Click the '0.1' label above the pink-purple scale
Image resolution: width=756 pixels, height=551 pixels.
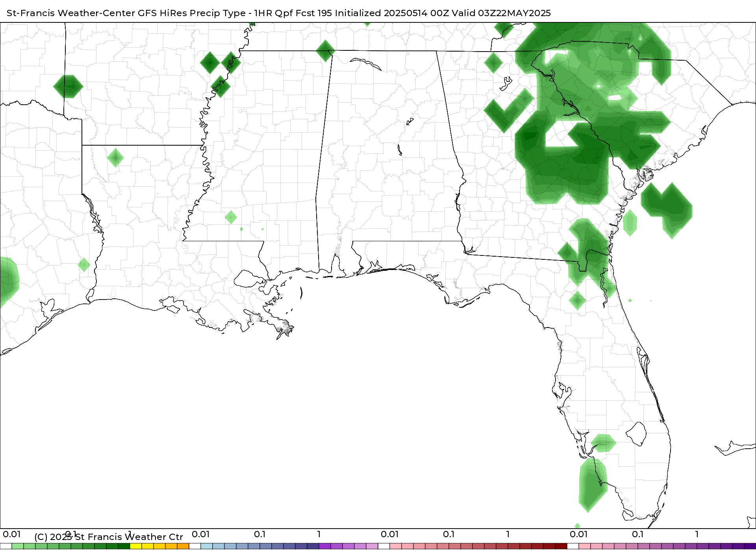[x=638, y=534]
